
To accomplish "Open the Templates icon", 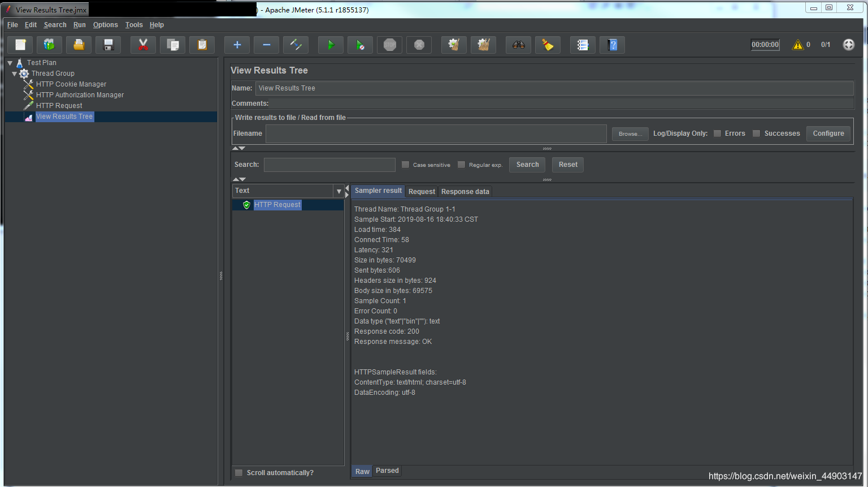I will click(x=50, y=45).
